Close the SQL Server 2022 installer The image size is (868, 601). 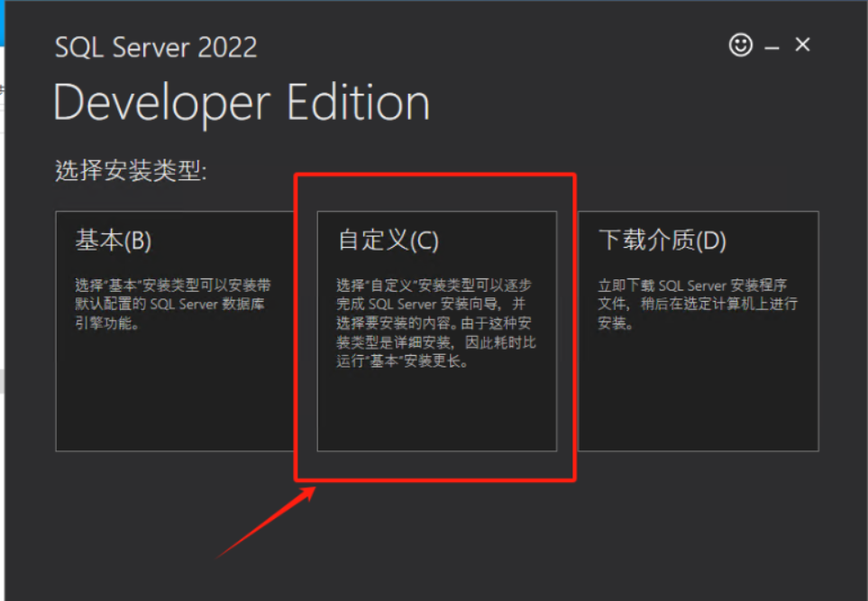pyautogui.click(x=802, y=44)
